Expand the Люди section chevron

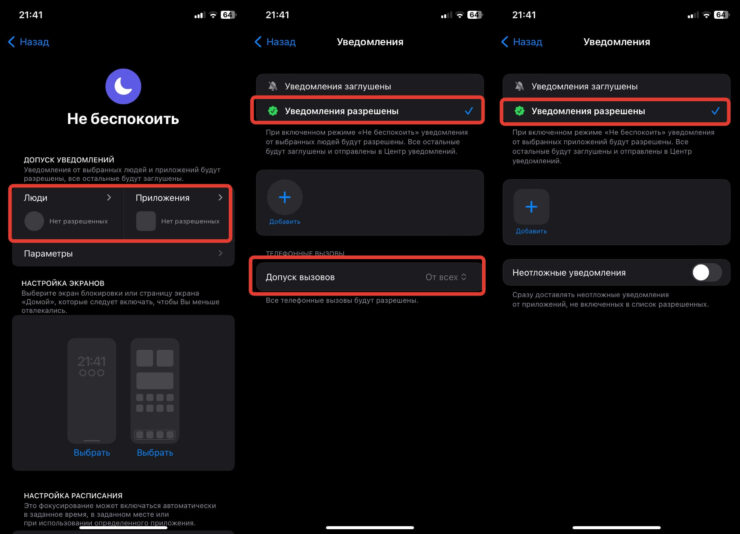point(109,198)
